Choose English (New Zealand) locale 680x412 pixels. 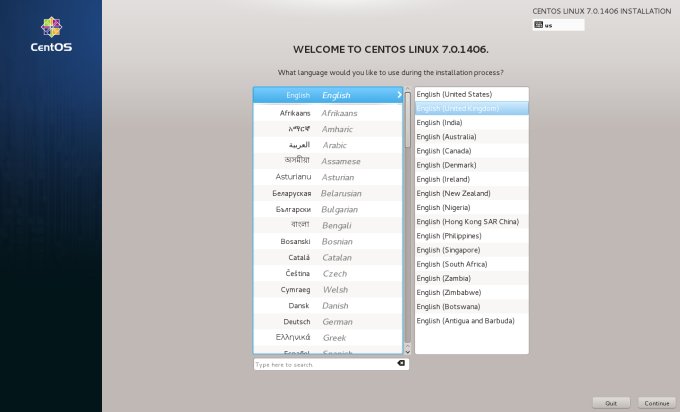click(472, 193)
